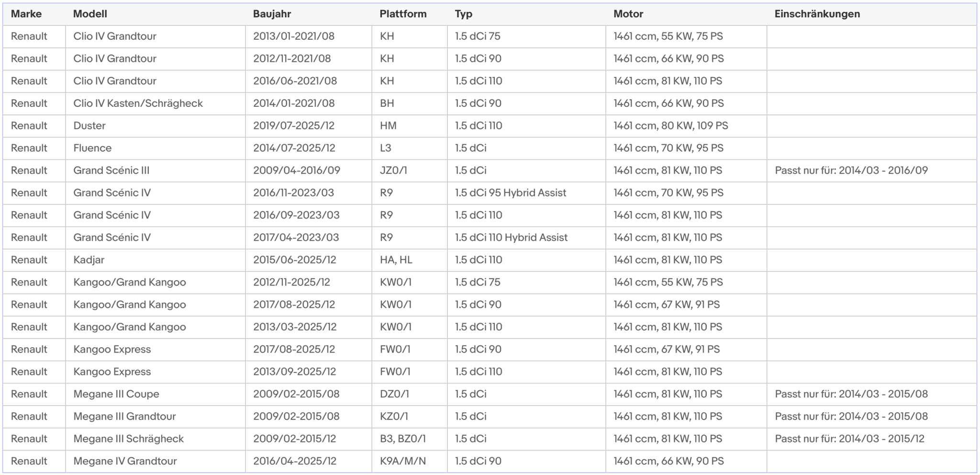Select the Megane IV Grandtour model cell
The height and width of the screenshot is (475, 980).
tap(156, 461)
